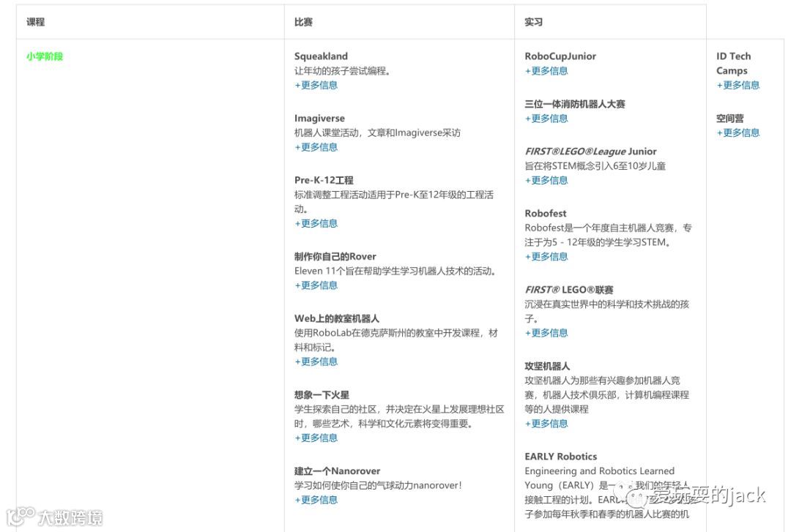
Task: Click description 机器人课堂活动，文章和Imagiverse采访
Action: (377, 133)
